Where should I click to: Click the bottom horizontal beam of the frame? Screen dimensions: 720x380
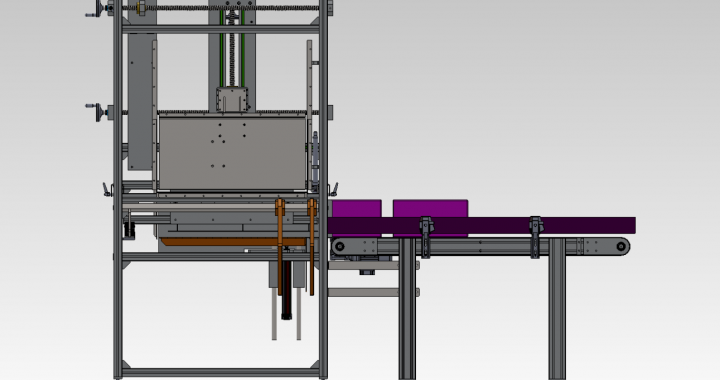[x=220, y=372]
